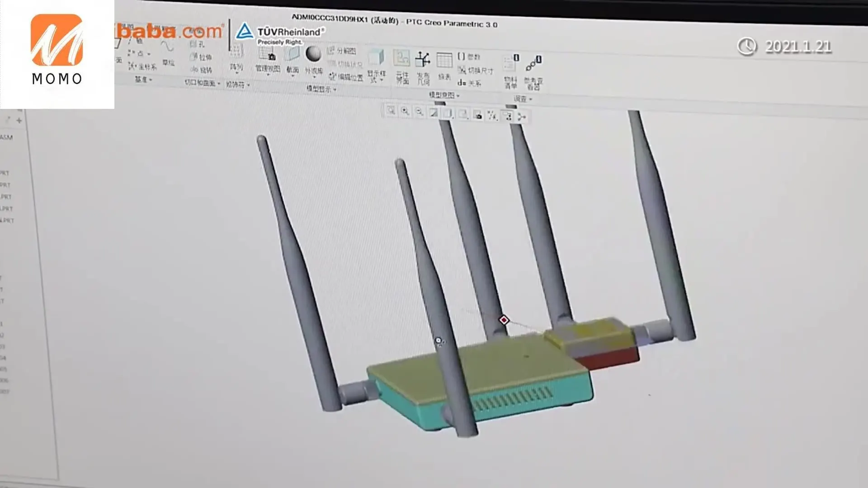Screen dimensions: 868x488
Task: Expand the Datum (基准) group dropdown
Action: tap(143, 80)
